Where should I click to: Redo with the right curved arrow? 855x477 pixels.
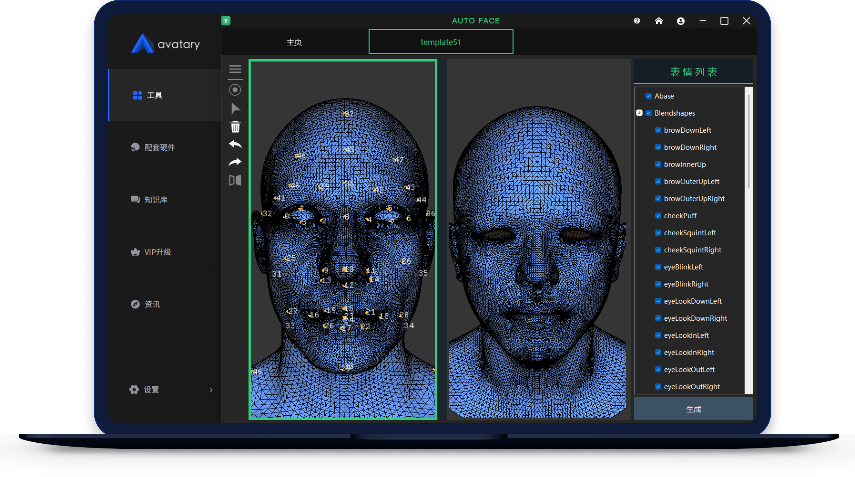coord(235,162)
